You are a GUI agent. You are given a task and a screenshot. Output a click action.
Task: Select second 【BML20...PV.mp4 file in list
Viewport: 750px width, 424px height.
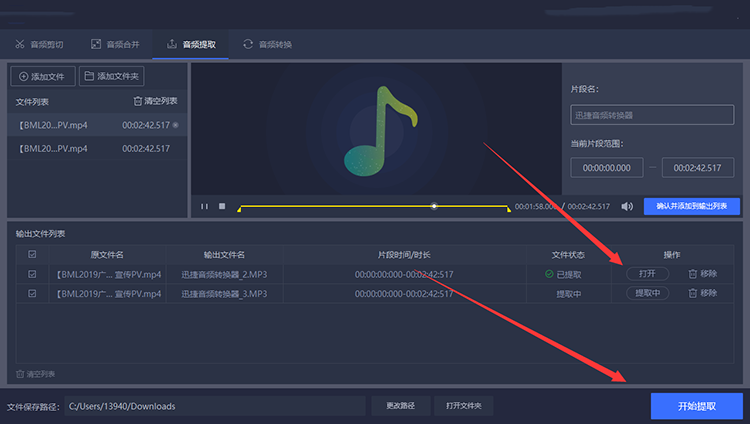[97, 148]
